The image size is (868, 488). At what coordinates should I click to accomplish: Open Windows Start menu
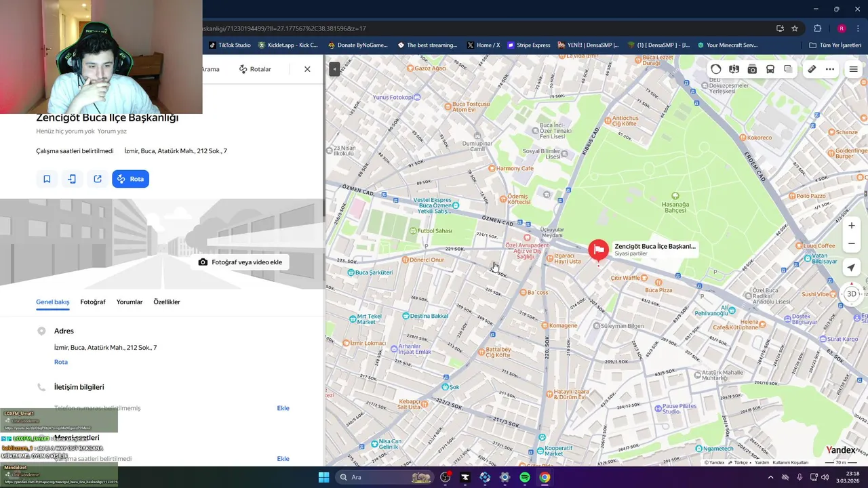[x=323, y=477]
